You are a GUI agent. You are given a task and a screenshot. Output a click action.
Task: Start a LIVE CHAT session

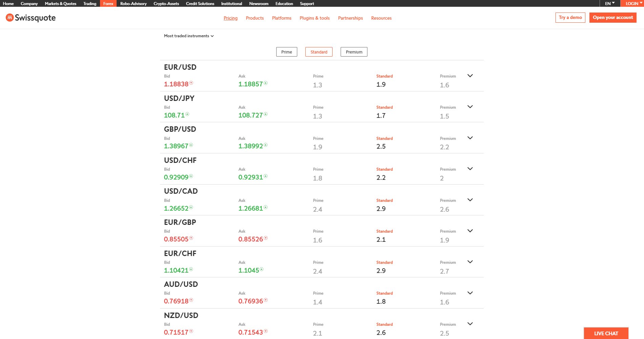pos(606,333)
